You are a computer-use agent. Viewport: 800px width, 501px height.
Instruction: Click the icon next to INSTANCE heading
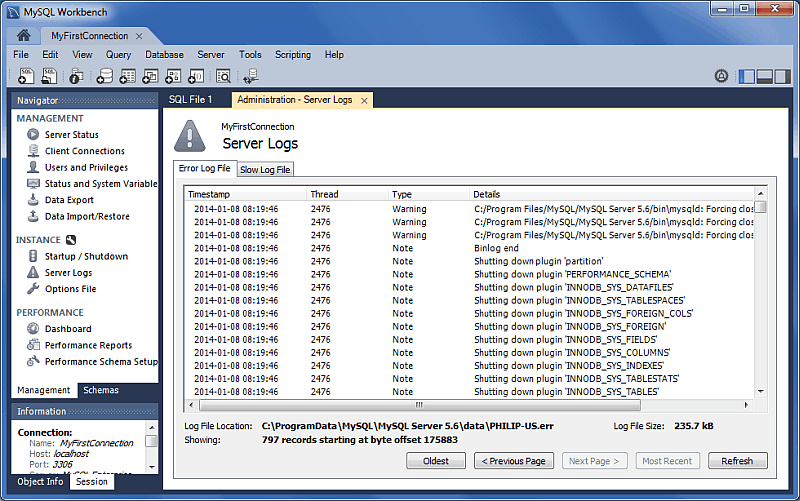coord(71,240)
